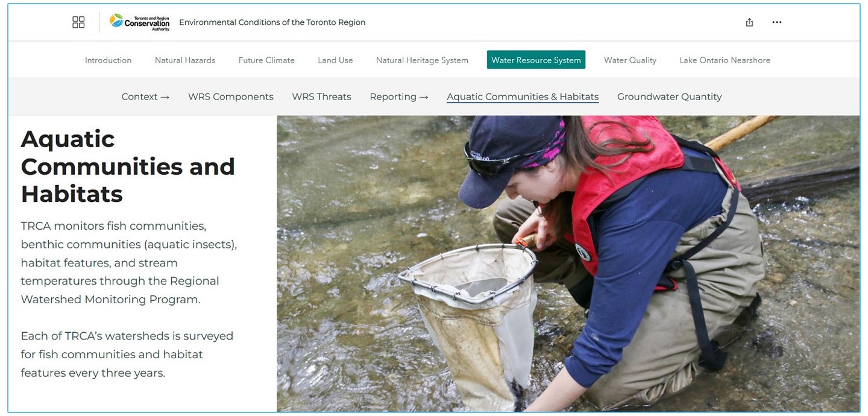
Task: Switch to Natural Hazards tab
Action: pos(185,60)
